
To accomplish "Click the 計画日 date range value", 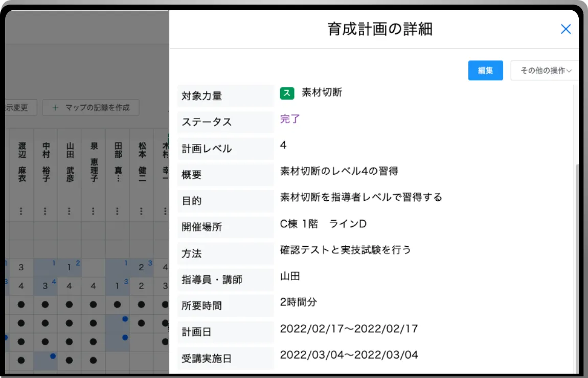I will 349,328.
